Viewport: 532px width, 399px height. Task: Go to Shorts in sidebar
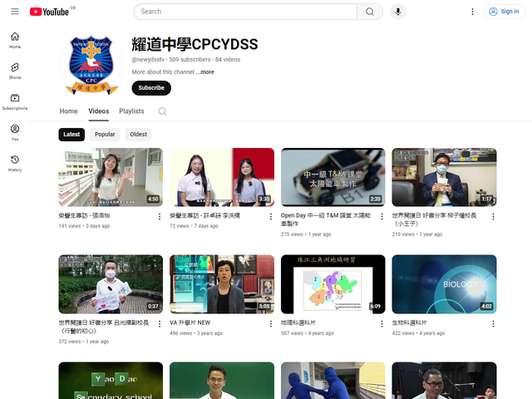pyautogui.click(x=15, y=71)
